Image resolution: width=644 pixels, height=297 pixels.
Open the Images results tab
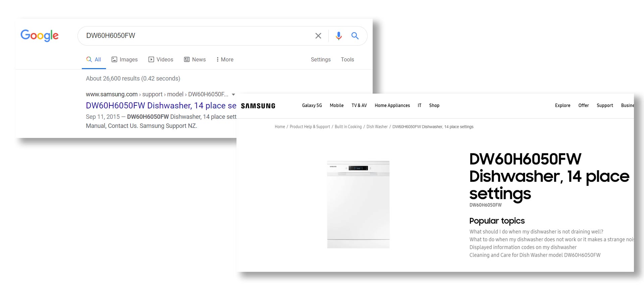pos(124,59)
